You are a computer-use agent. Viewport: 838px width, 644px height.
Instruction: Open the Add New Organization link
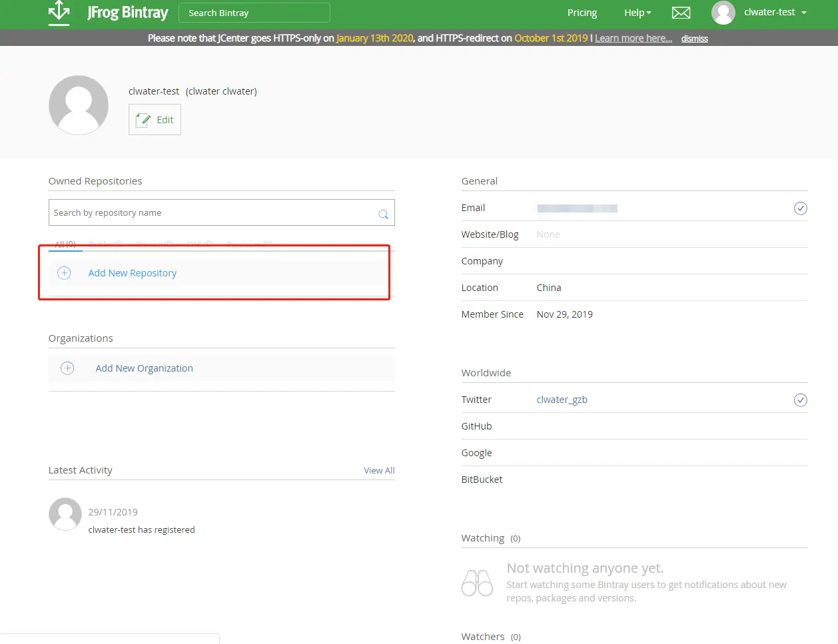[145, 368]
